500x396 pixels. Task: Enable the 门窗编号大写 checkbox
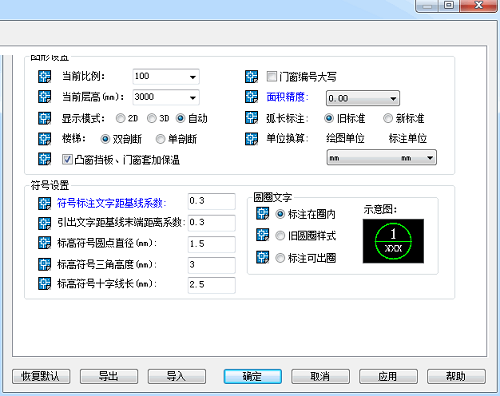click(272, 77)
